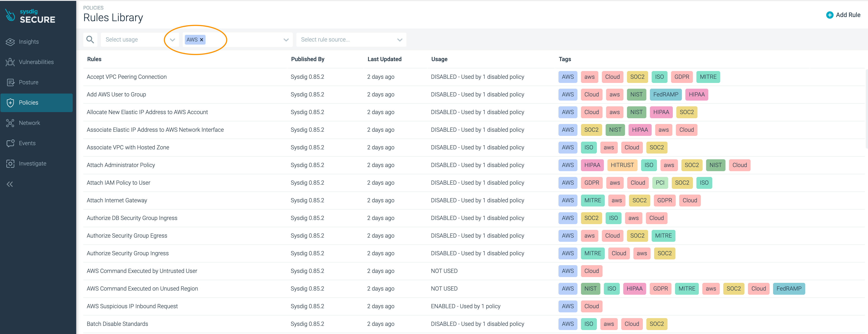The height and width of the screenshot is (334, 868).
Task: Open rule Authorize DB Security Group Ingress
Action: point(132,218)
